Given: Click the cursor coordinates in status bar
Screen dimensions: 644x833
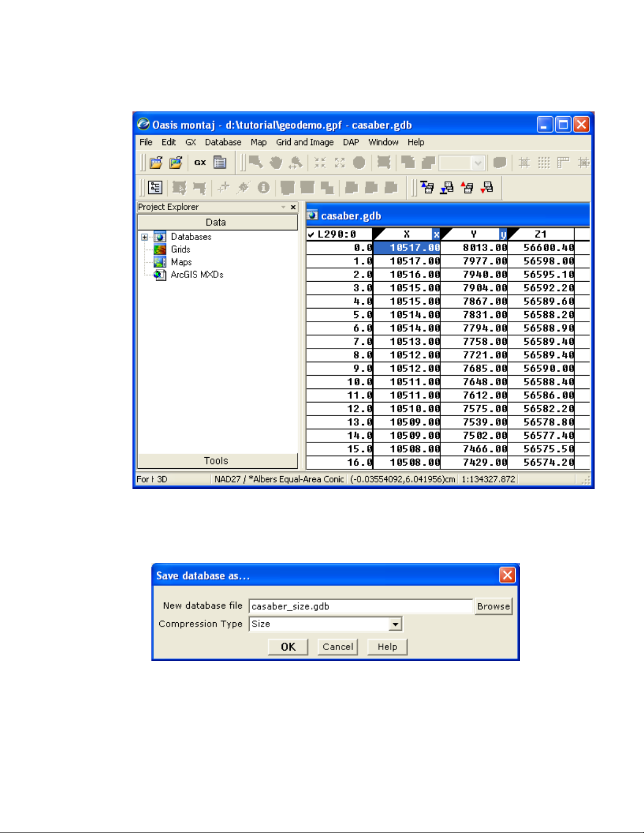Looking at the screenshot, I should pyautogui.click(x=403, y=479).
